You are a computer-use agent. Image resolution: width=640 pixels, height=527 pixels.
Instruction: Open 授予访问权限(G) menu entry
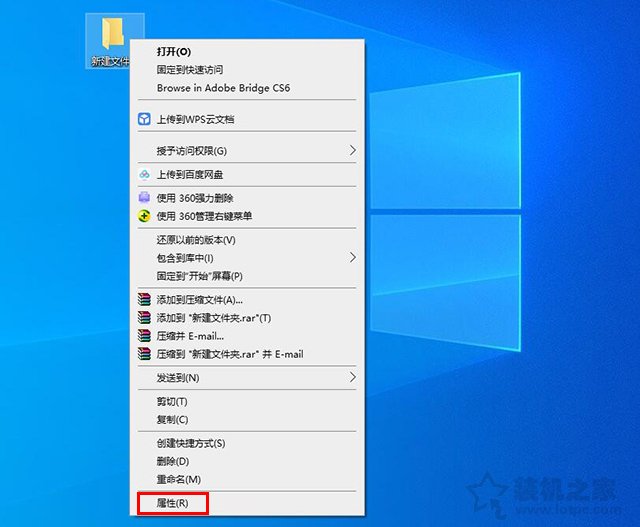247,151
